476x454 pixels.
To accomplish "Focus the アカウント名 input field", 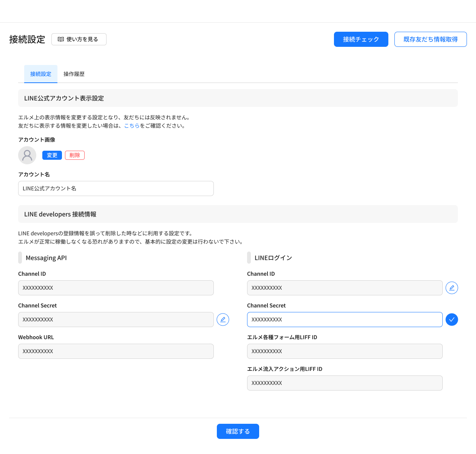I will click(x=116, y=188).
